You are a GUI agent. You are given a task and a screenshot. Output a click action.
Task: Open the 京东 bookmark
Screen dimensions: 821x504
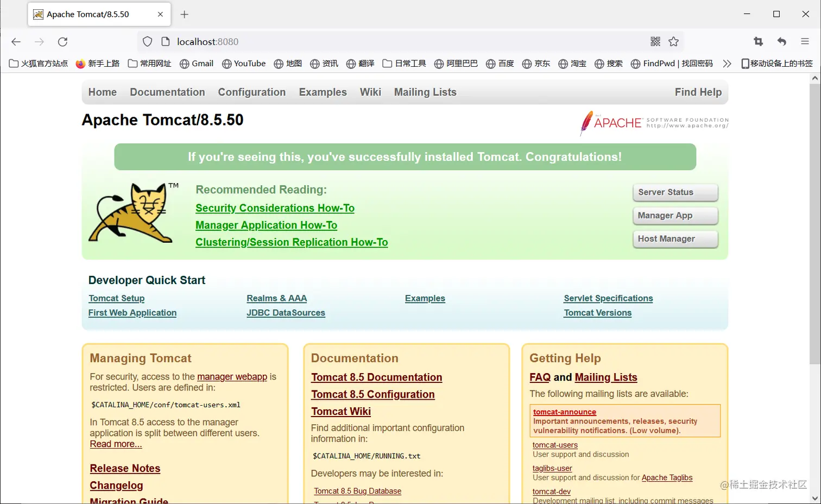coord(536,64)
